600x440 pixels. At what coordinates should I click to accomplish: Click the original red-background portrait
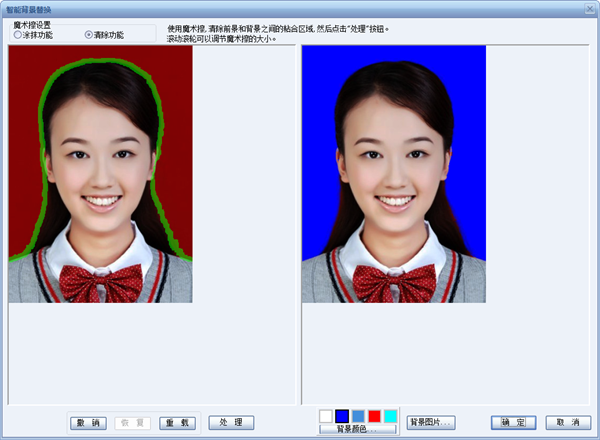100,174
